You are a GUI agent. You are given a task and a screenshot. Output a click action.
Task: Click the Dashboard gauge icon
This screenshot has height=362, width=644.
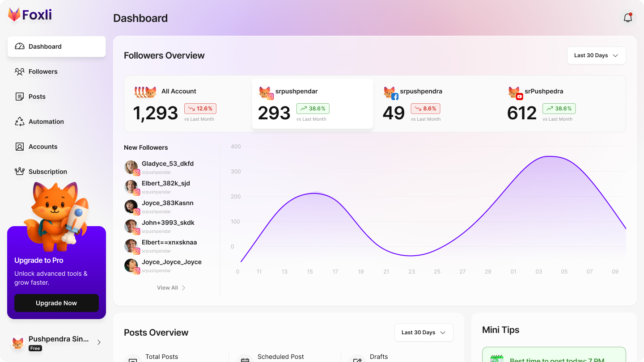click(x=19, y=46)
